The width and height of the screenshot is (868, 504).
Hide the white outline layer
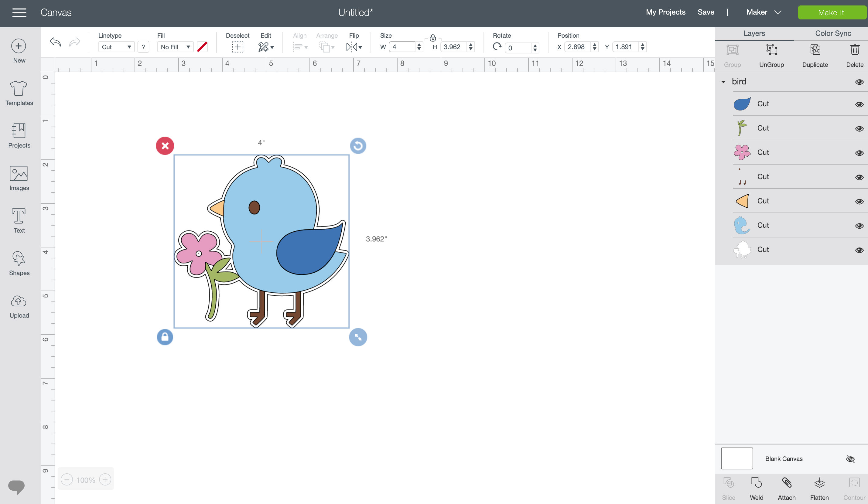(x=859, y=250)
